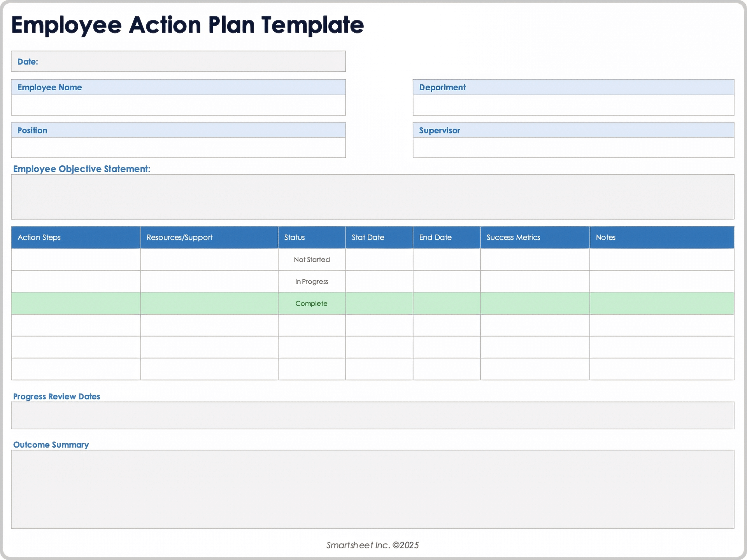The width and height of the screenshot is (747, 560).
Task: Select the Not Started status cell
Action: point(311,259)
